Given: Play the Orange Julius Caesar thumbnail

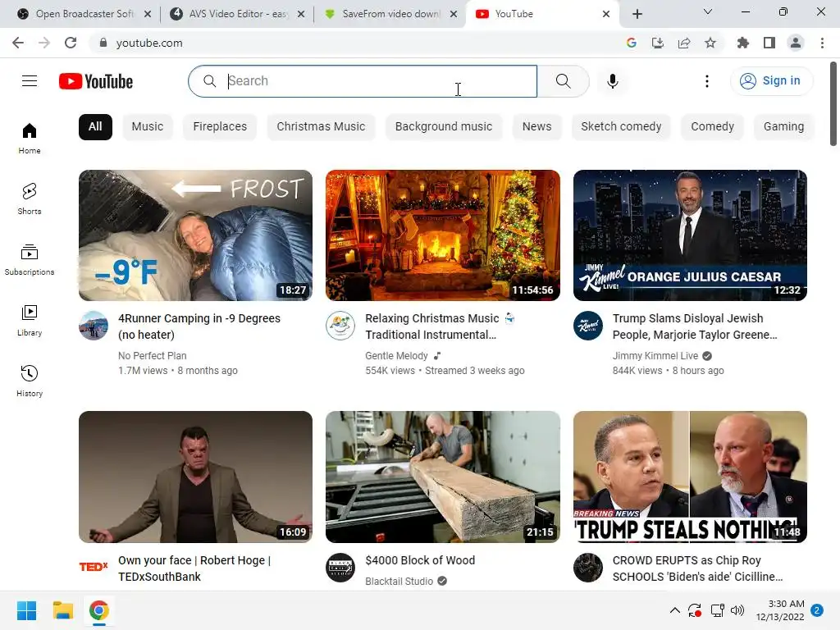Looking at the screenshot, I should coord(690,235).
